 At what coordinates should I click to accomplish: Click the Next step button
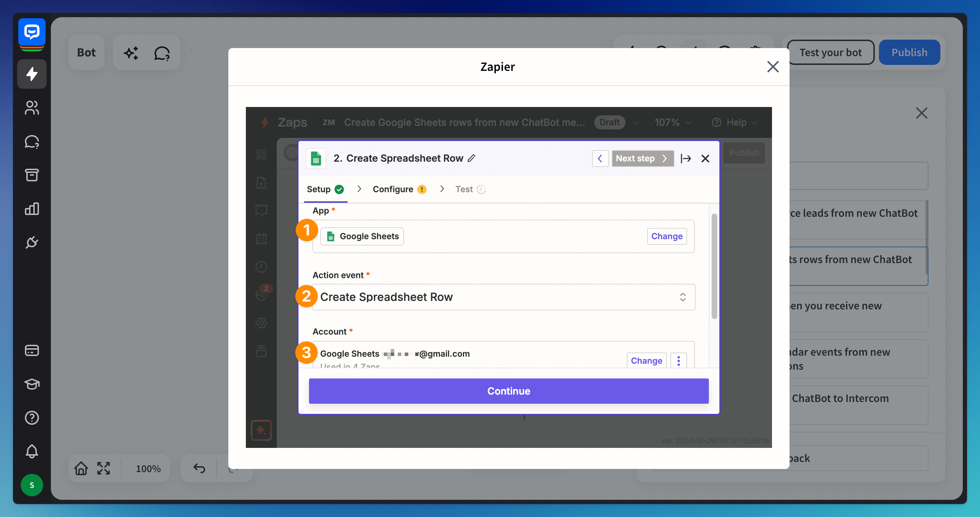(x=642, y=158)
